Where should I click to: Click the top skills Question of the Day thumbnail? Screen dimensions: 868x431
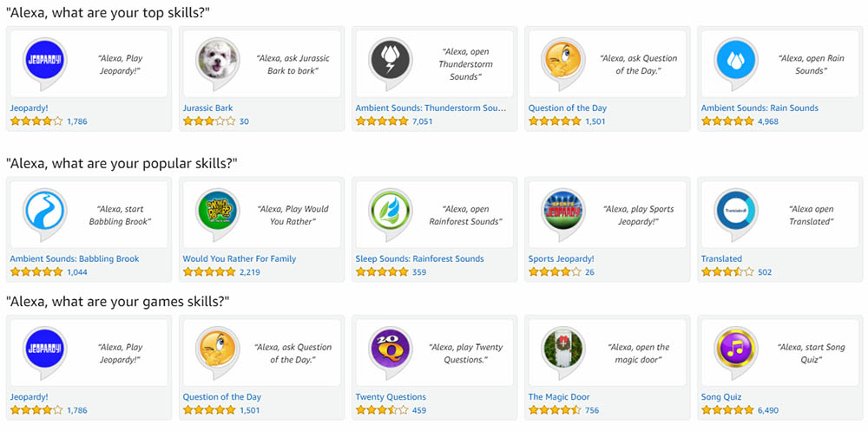563,60
